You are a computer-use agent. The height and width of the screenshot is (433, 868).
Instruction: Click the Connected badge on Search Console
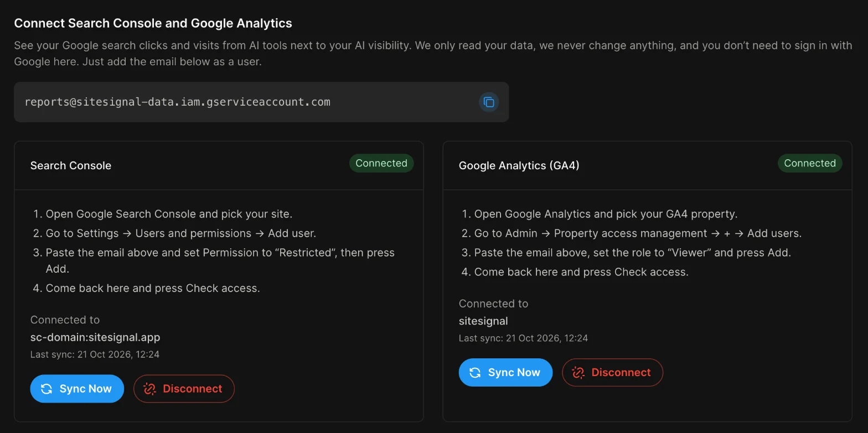point(381,163)
